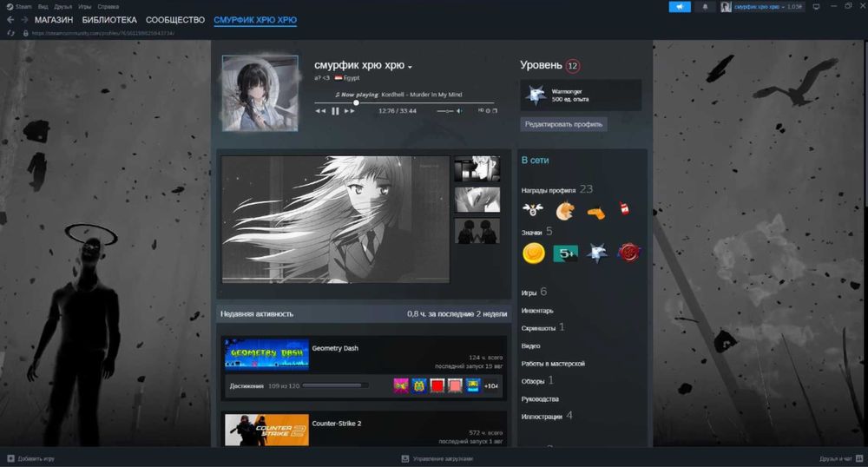Select the second artwork thumbnail on right
The image size is (868, 467).
click(x=477, y=200)
